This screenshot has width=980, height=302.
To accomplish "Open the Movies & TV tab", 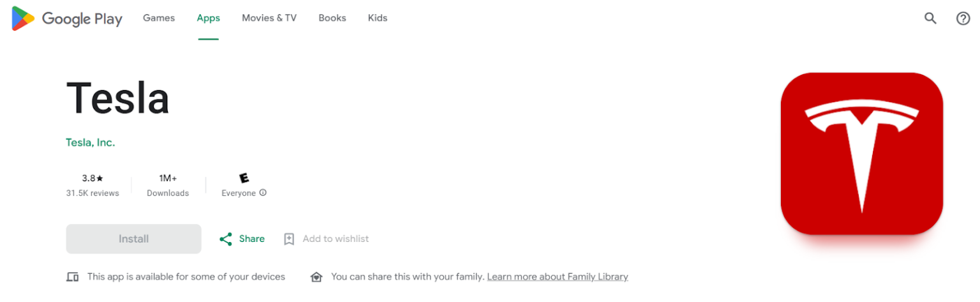I will [x=269, y=18].
